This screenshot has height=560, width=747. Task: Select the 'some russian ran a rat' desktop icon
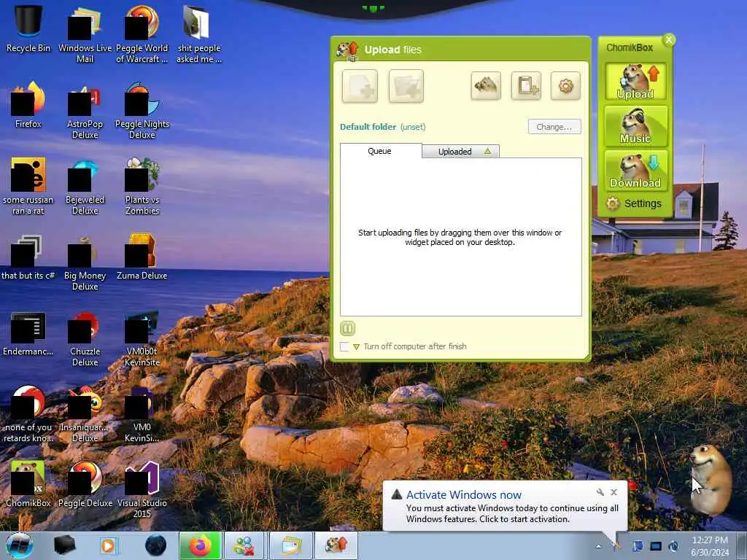[28, 186]
